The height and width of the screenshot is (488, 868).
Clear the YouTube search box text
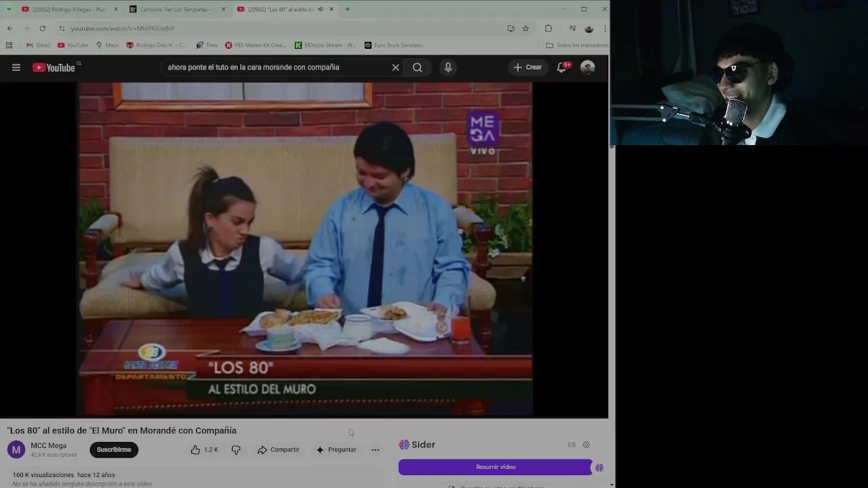(395, 67)
